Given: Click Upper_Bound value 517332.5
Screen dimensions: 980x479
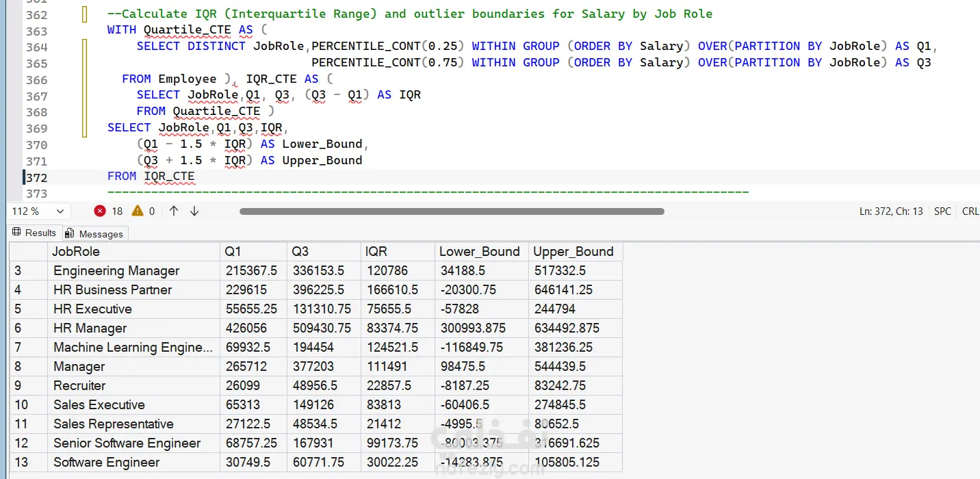Looking at the screenshot, I should (x=576, y=270).
